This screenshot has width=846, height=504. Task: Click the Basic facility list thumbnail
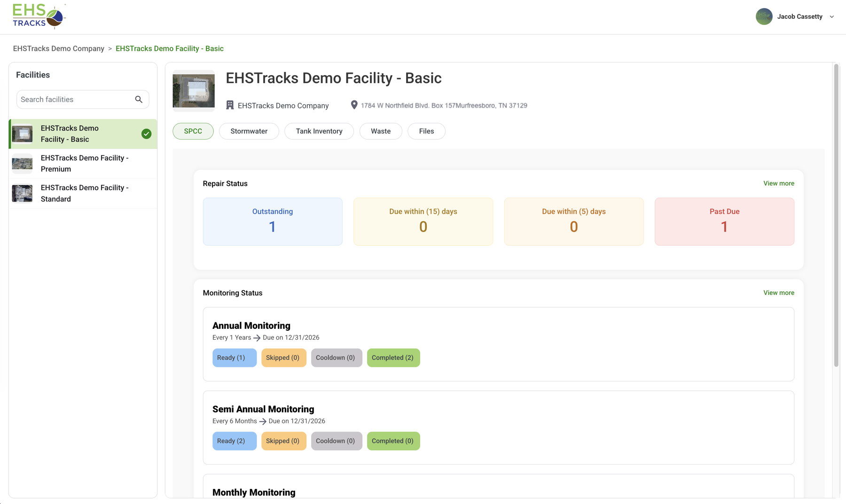(x=22, y=134)
